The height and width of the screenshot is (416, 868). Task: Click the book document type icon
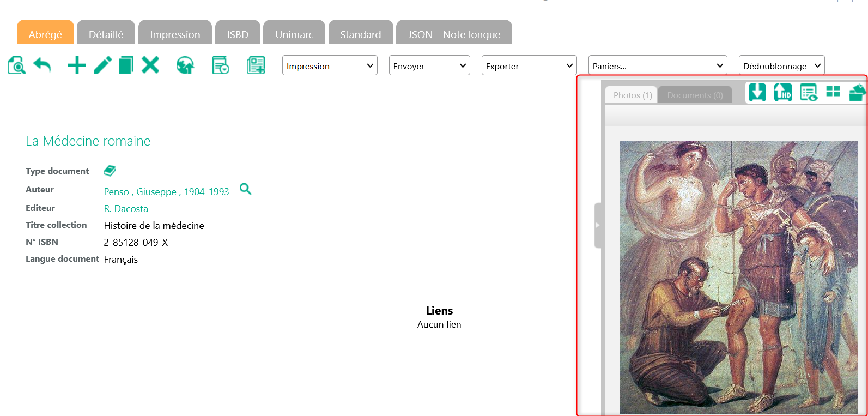click(x=110, y=171)
